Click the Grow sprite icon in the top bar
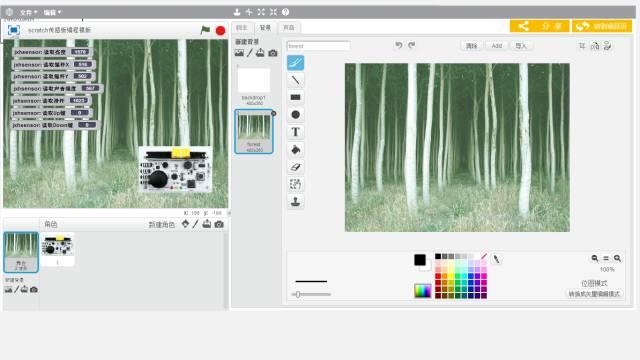This screenshot has height=360, width=640. (261, 12)
